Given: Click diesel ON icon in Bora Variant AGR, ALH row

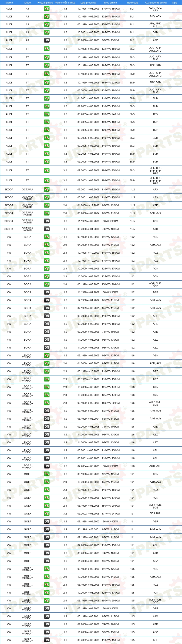Looking at the screenshot, I should [x=47, y=466].
